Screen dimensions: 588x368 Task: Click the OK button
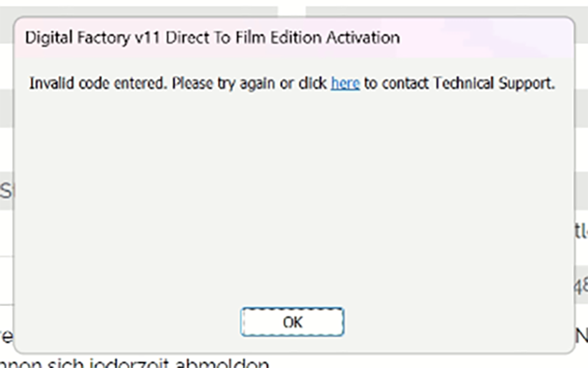tap(293, 321)
